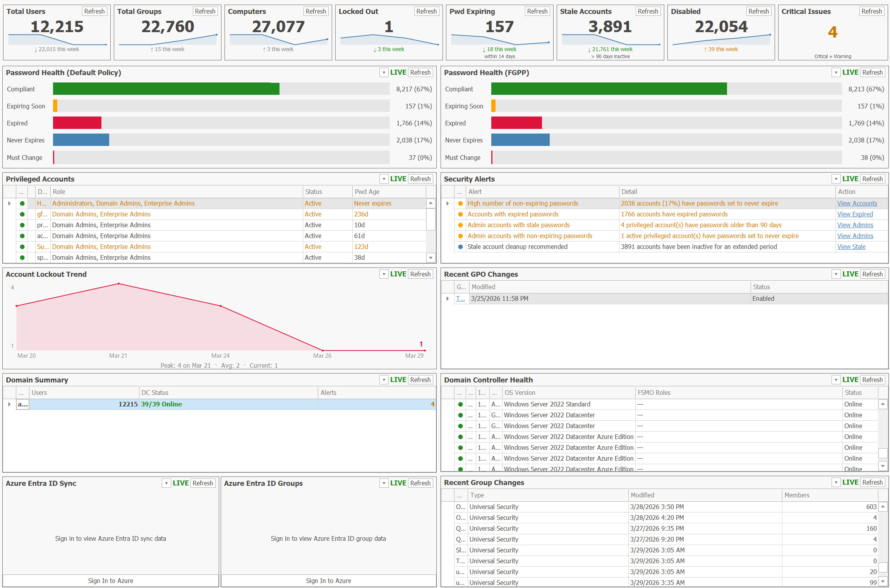This screenshot has height=588, width=890.
Task: Click the green status dot beside the Administrators account
Action: [22, 203]
